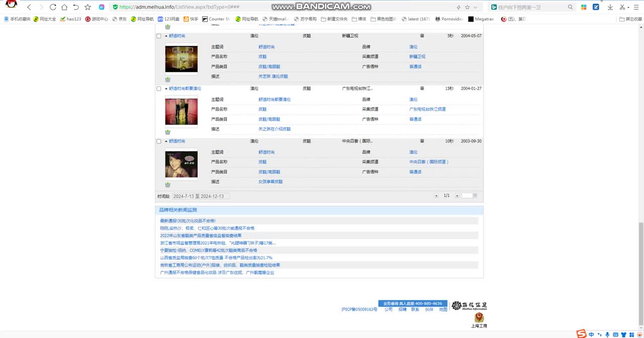Click the lightning speed-mode icon in address bar
Viewport: 644px width, 338px height.
tap(458, 7)
